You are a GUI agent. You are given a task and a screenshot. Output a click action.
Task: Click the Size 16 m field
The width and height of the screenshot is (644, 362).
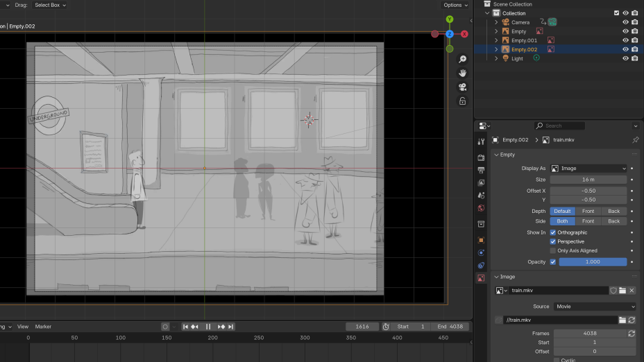(x=588, y=180)
